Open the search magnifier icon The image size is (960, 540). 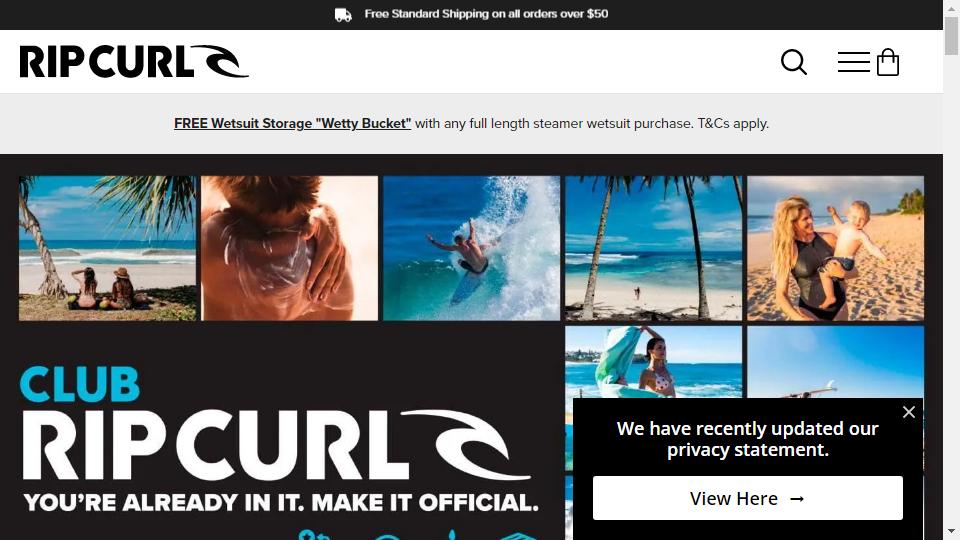793,62
